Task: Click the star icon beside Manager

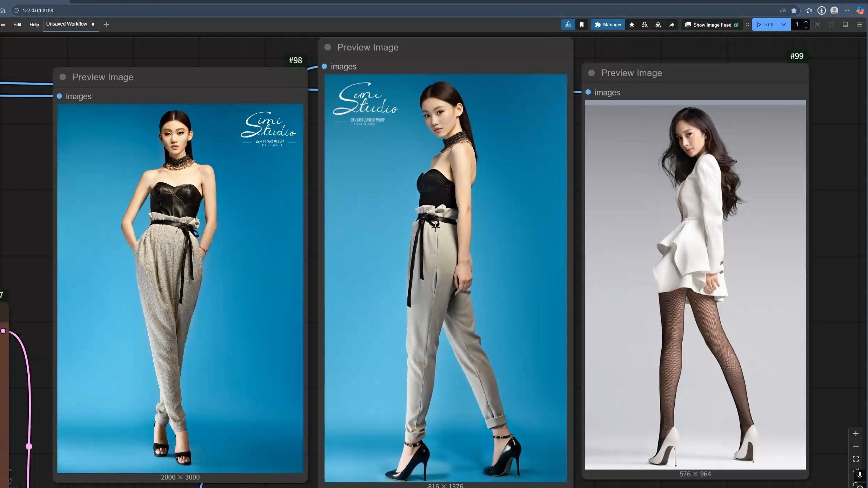Action: 632,25
